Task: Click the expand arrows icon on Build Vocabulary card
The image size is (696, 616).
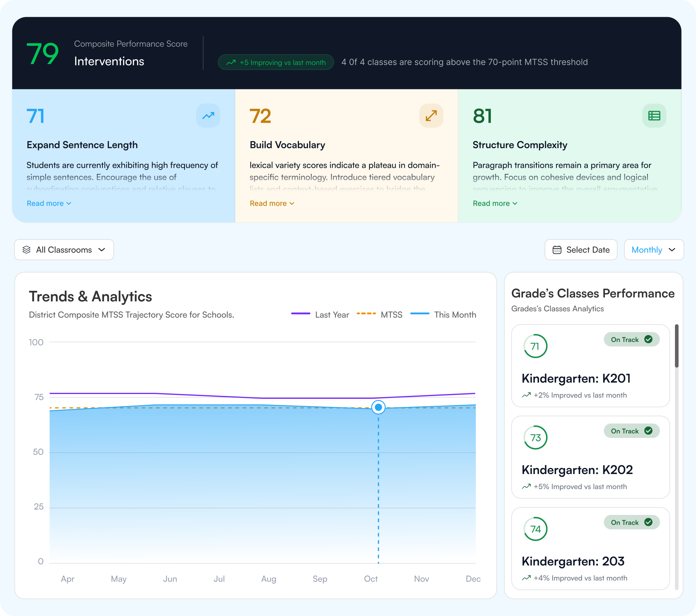Action: click(431, 116)
